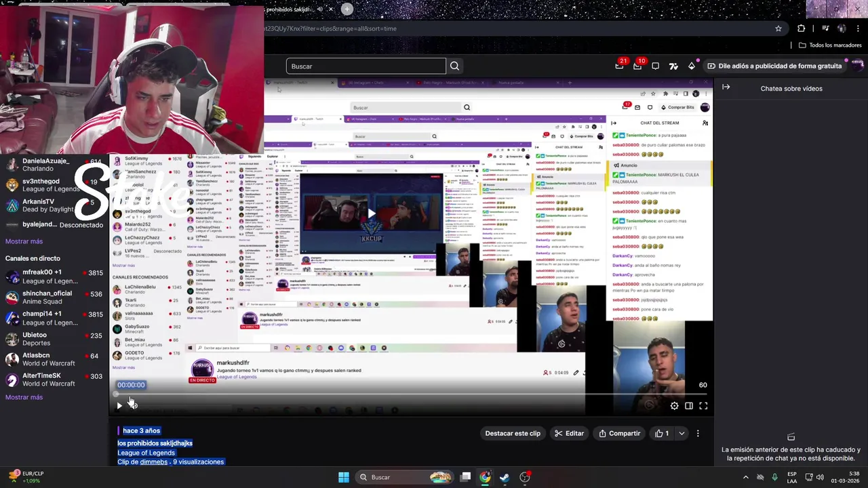Click Windows taskbar Buscar search box
868x488 pixels.
coord(406,477)
